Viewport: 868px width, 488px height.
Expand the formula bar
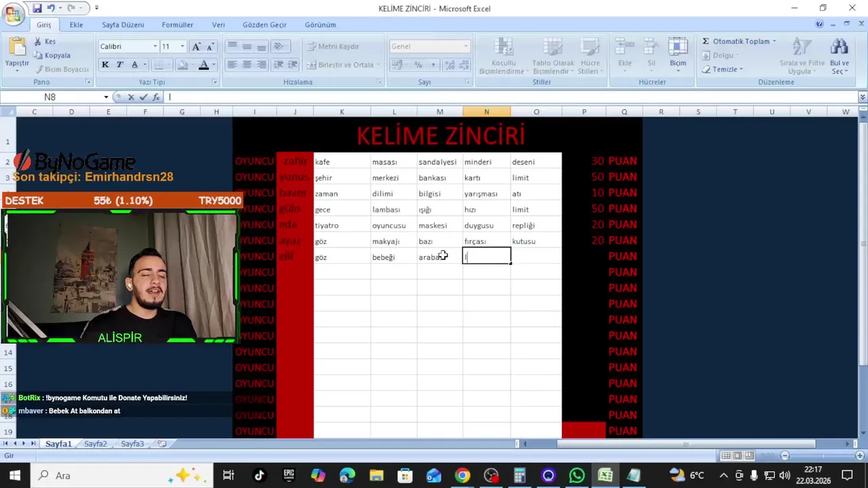pyautogui.click(x=862, y=97)
